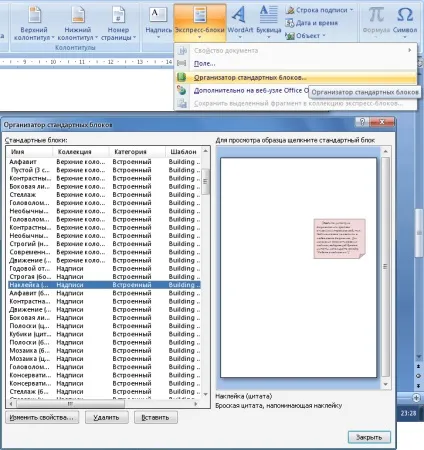424x450 pixels.
Task: Click Свойство документа menu entry
Action: point(296,50)
